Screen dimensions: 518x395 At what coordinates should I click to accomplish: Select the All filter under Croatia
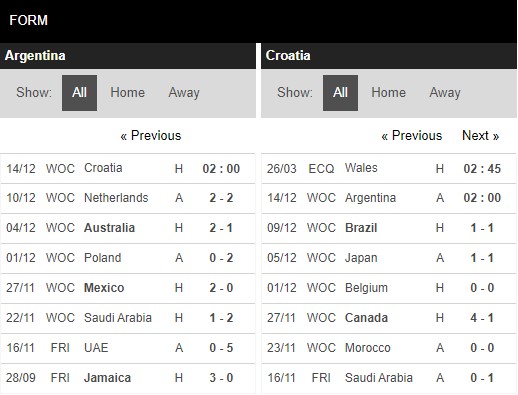coord(340,93)
